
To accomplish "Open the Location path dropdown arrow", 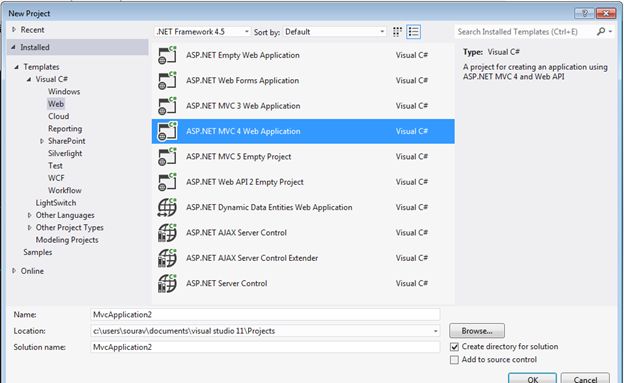I will (435, 331).
